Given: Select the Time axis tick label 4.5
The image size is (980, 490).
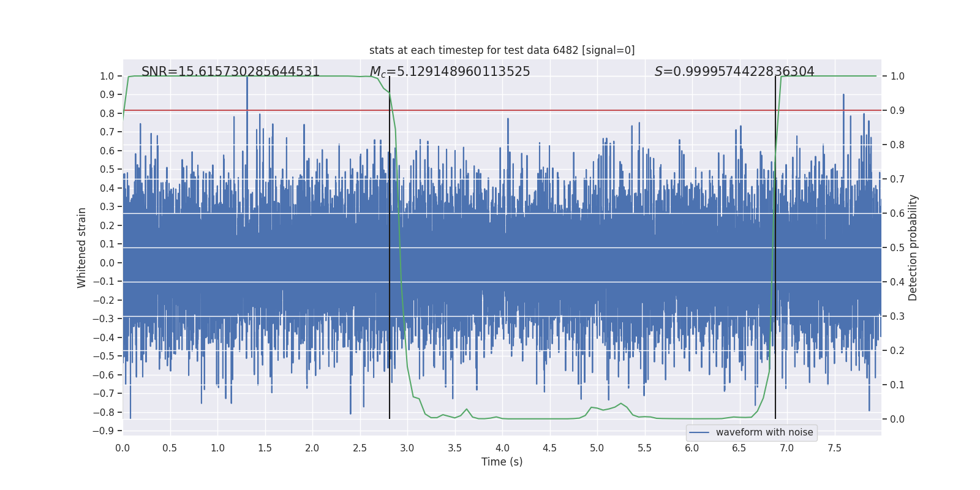Looking at the screenshot, I should (549, 448).
